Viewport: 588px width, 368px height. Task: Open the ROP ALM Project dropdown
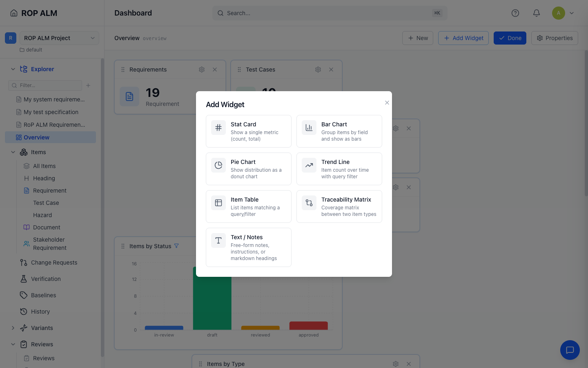pyautogui.click(x=59, y=38)
